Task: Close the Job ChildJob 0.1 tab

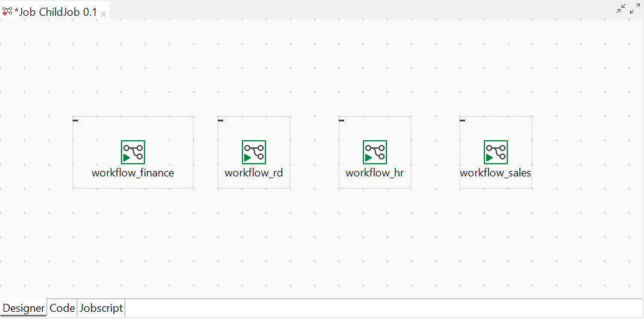Action: [103, 13]
